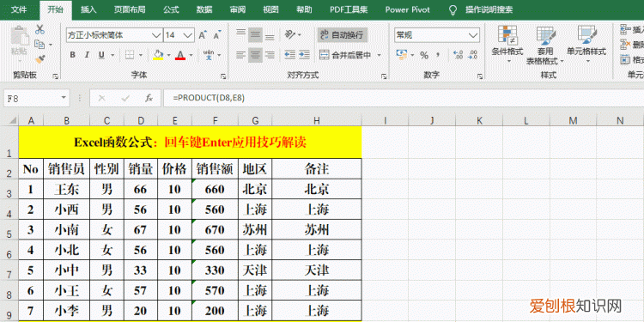Image resolution: width=644 pixels, height=322 pixels.
Task: Switch to the Insert (插入) tab
Action: tap(88, 9)
